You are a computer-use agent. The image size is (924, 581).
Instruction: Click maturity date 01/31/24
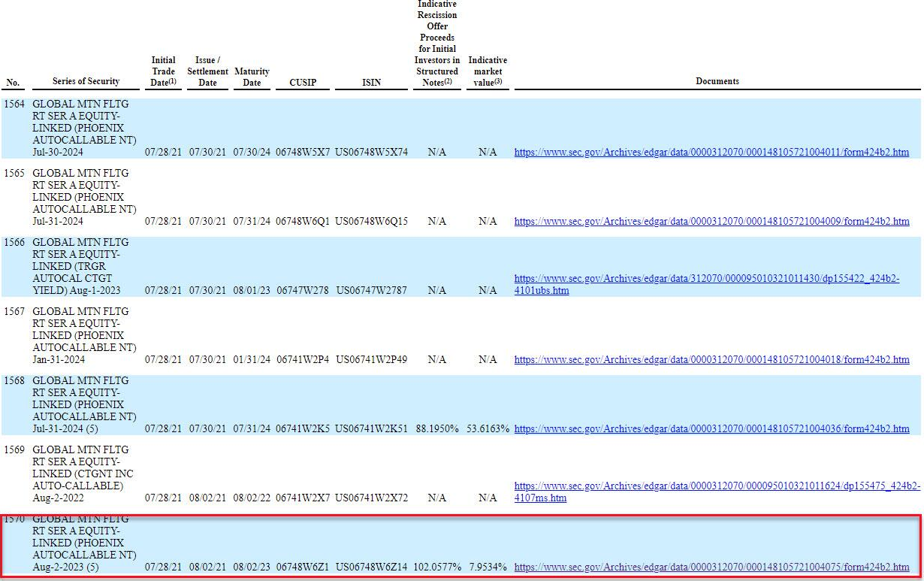[x=252, y=359]
